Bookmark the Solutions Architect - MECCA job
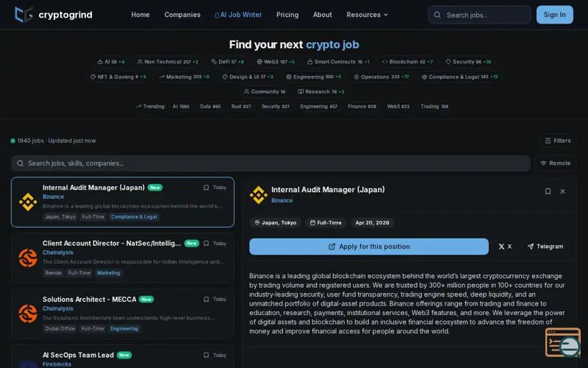 click(x=206, y=300)
